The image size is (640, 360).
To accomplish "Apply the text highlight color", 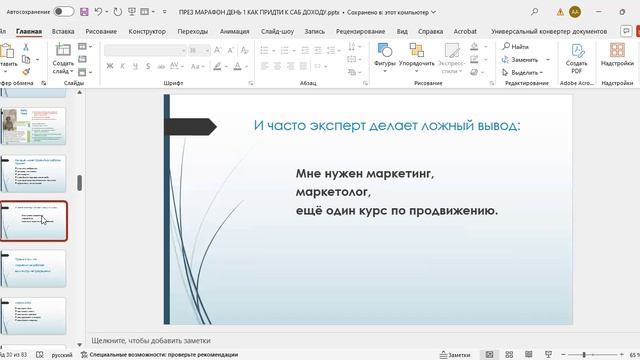I will point(218,66).
